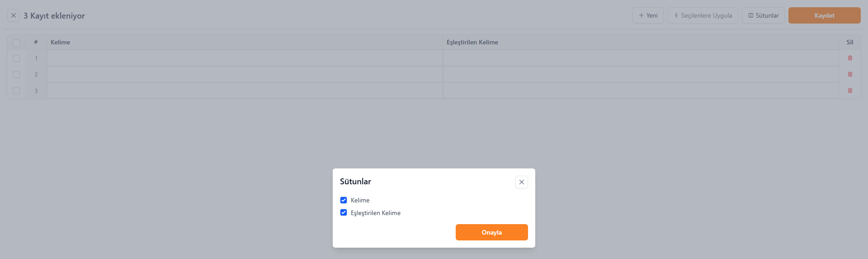Screen dimensions: 868x259
Task: Add a new record with Yeni
Action: pos(648,15)
